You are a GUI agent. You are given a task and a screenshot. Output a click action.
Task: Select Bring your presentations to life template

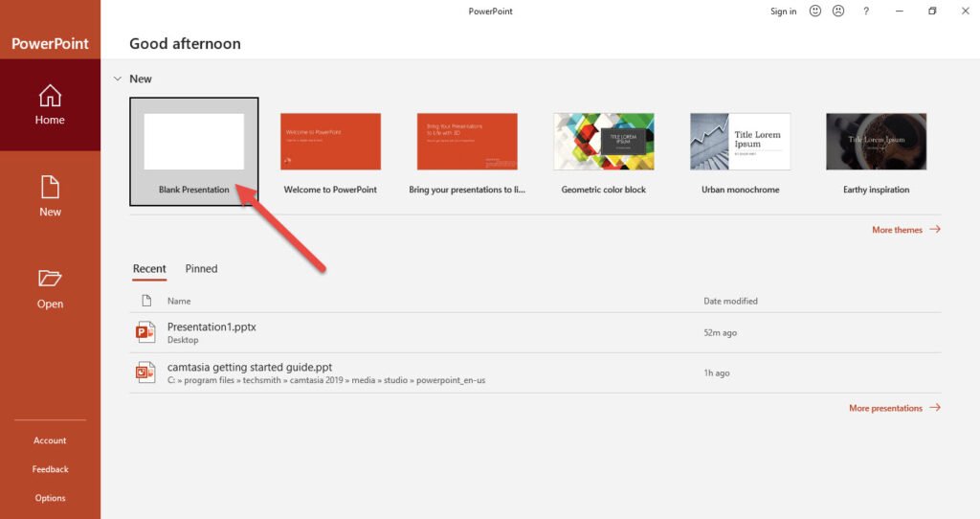point(467,151)
